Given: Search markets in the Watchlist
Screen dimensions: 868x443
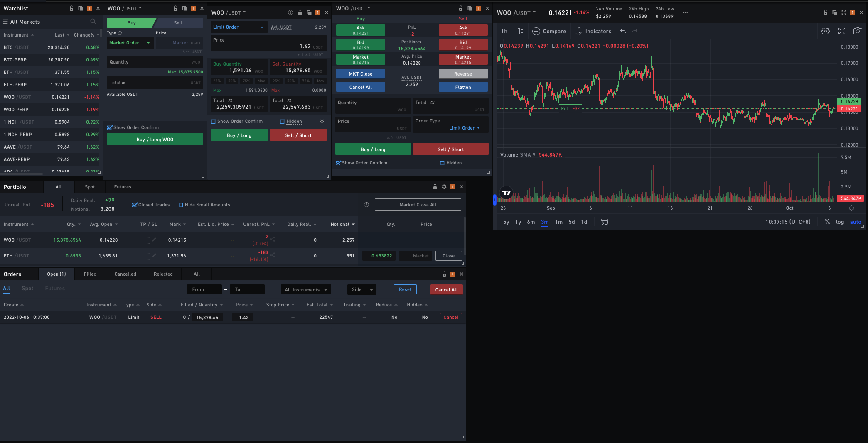Looking at the screenshot, I should coord(93,22).
